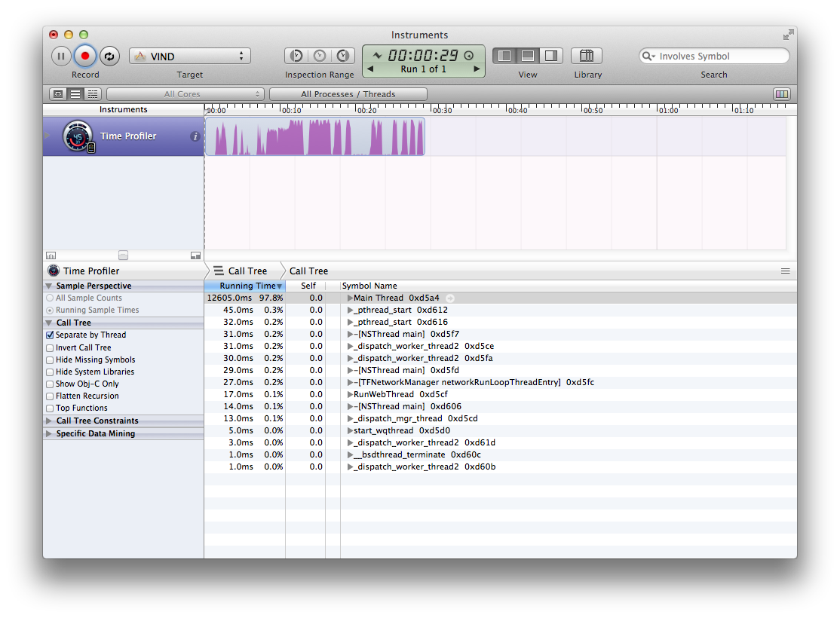The image size is (840, 618).
Task: Enable Show Obj-C Only checkbox
Action: click(50, 384)
